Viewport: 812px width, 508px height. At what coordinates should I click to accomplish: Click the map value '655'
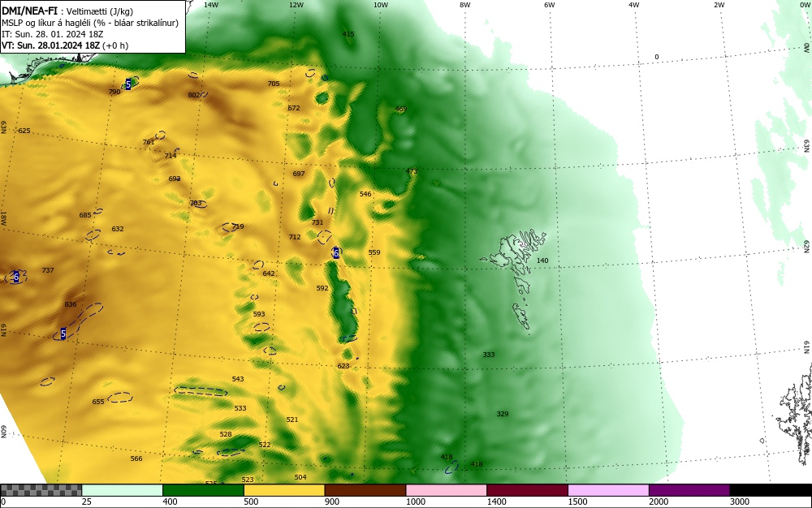(x=98, y=402)
